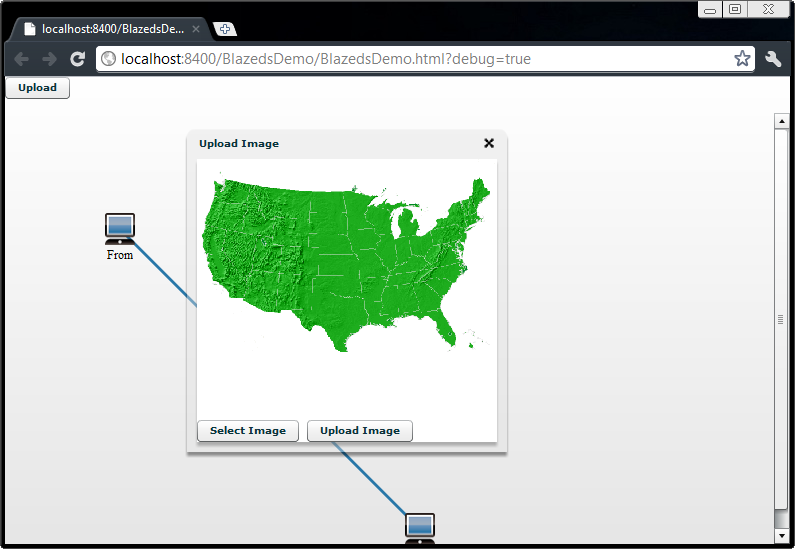The height and width of the screenshot is (549, 795).
Task: Close the Upload Image dialog
Action: (489, 143)
